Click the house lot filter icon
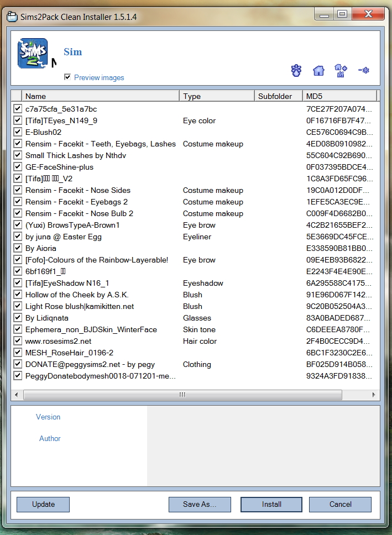The image size is (392, 535). [x=318, y=71]
